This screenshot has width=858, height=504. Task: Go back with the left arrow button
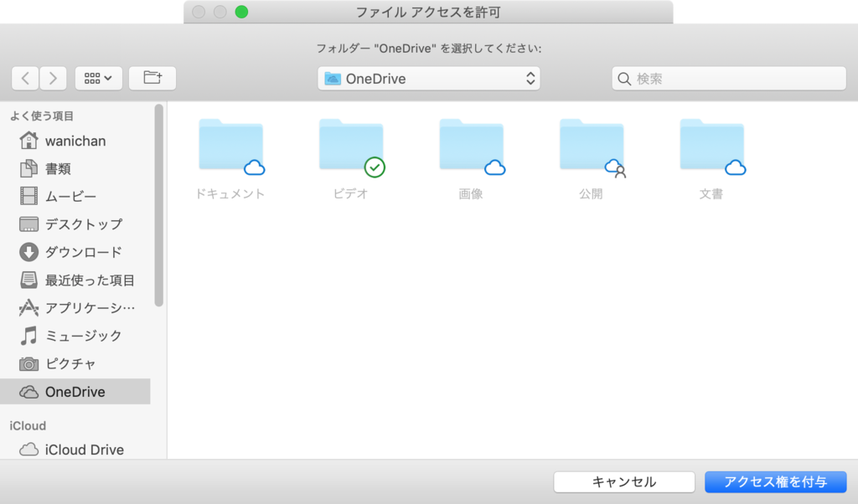click(25, 78)
